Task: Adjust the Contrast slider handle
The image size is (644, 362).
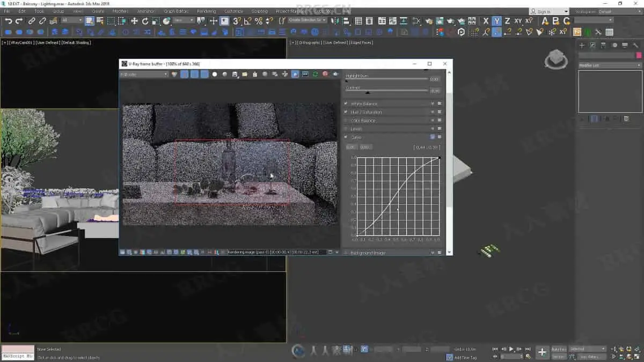Action: (368, 92)
